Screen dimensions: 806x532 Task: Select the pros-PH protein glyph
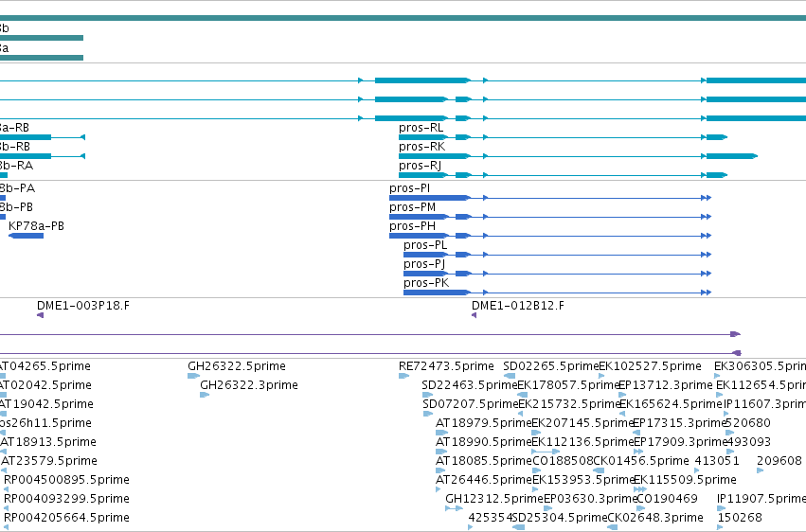click(550, 236)
